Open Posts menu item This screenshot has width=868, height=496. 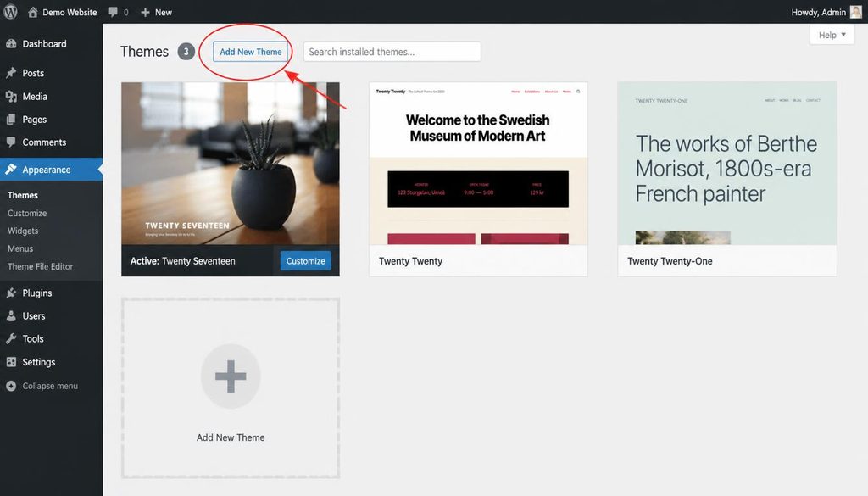pos(51,73)
